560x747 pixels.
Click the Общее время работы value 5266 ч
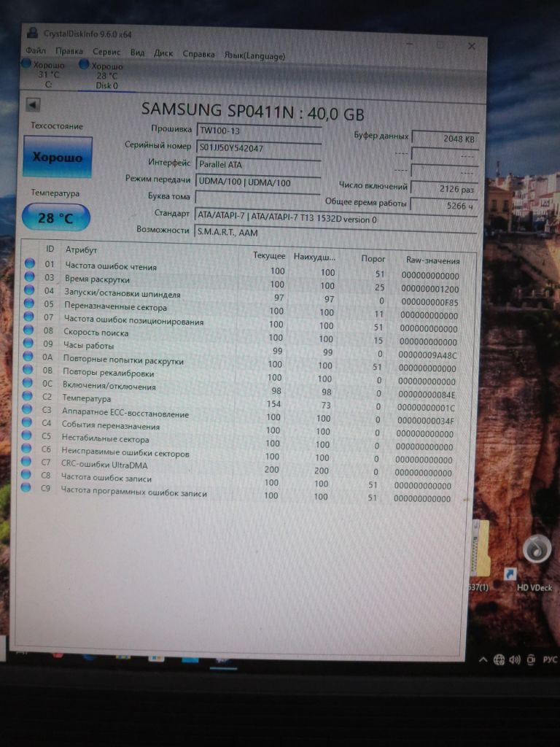click(444, 206)
